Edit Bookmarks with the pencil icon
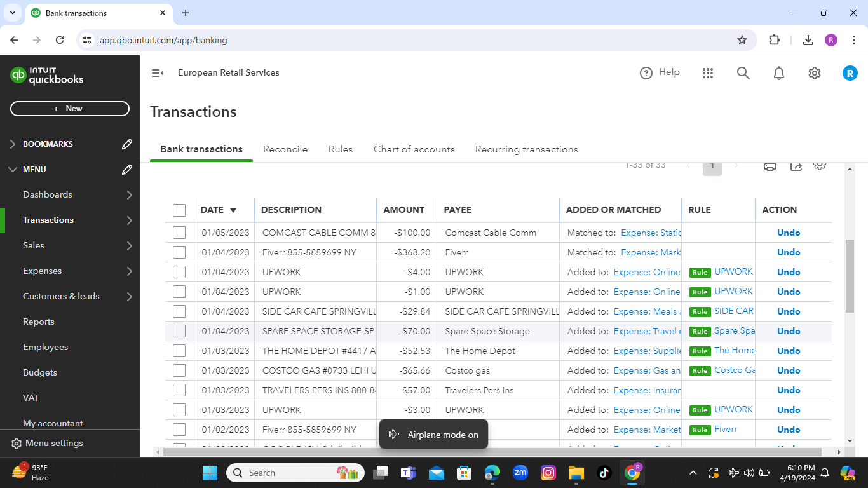This screenshot has width=868, height=488. pyautogui.click(x=127, y=144)
